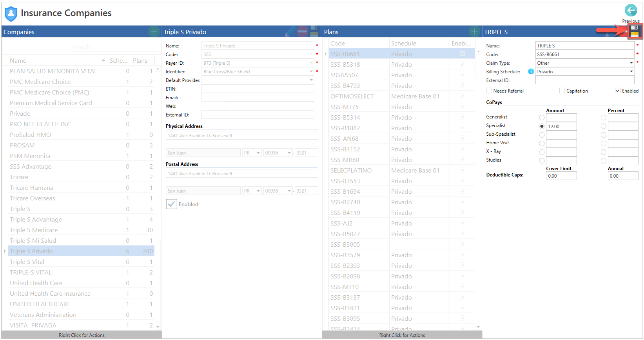The width and height of the screenshot is (644, 340).
Task: Click the Previous label
Action: [631, 21]
